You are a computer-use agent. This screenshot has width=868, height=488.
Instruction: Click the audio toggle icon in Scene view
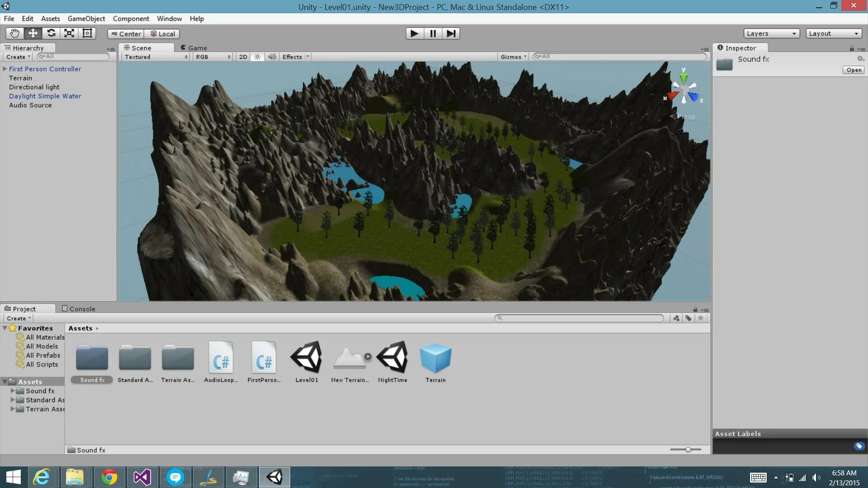pyautogui.click(x=271, y=56)
